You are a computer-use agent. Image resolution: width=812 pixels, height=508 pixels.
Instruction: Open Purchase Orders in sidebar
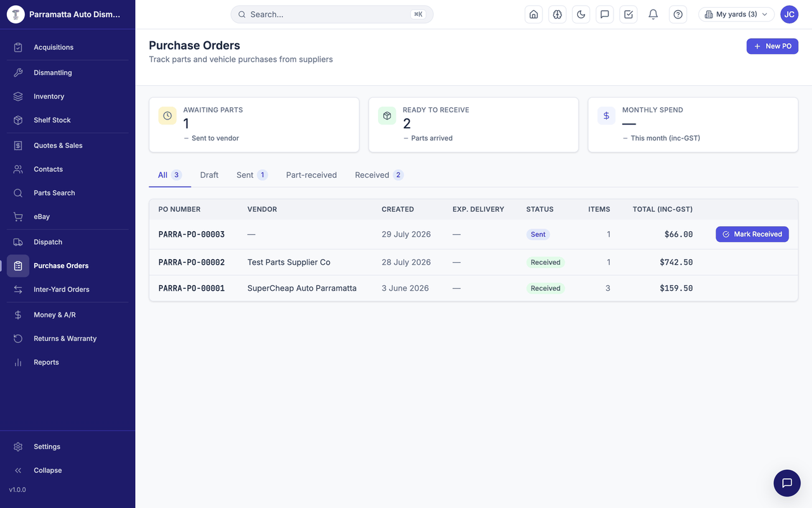click(67, 265)
